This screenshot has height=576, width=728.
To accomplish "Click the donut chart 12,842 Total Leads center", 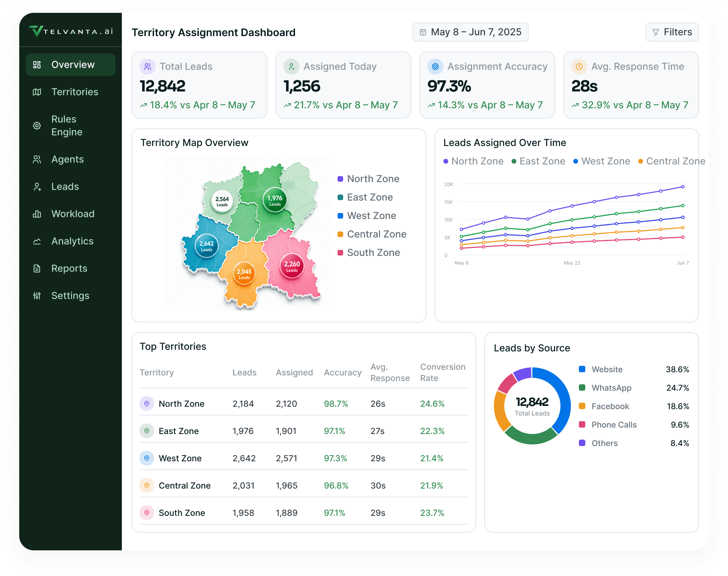I will tap(532, 406).
